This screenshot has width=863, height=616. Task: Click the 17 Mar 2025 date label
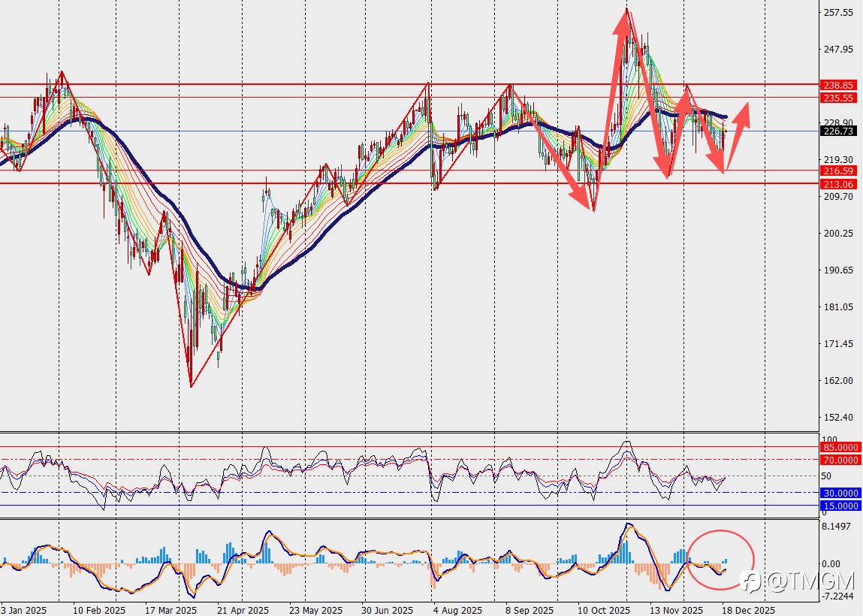click(170, 611)
